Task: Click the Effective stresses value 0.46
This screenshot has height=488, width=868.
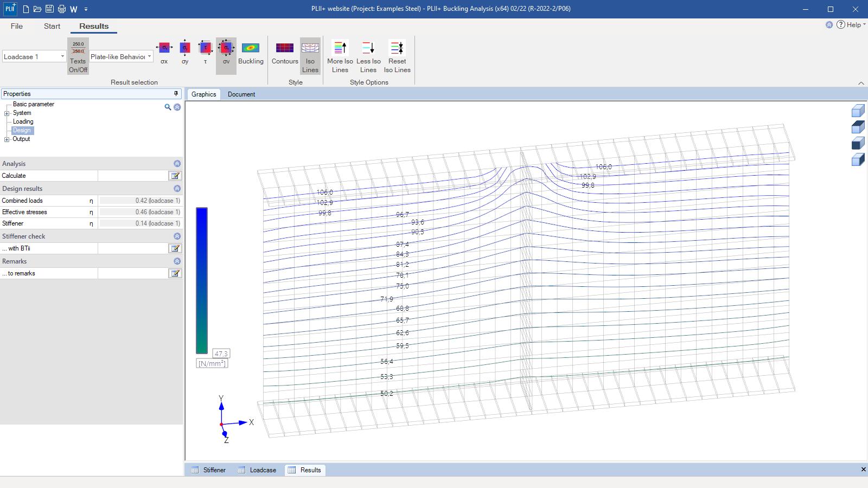Action: click(x=140, y=212)
